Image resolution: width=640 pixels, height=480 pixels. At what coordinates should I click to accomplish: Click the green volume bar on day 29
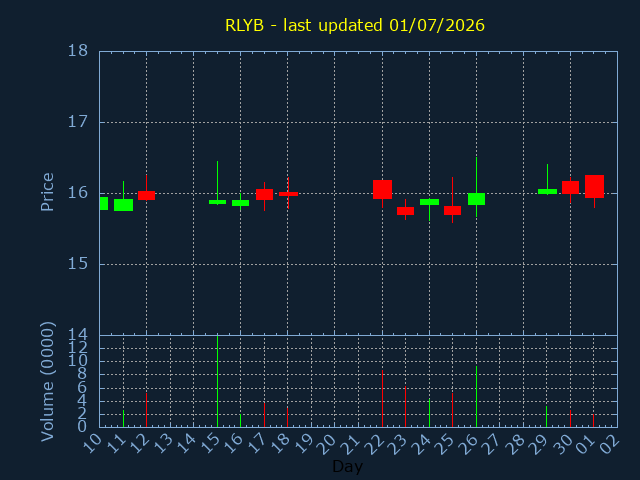[x=547, y=416]
